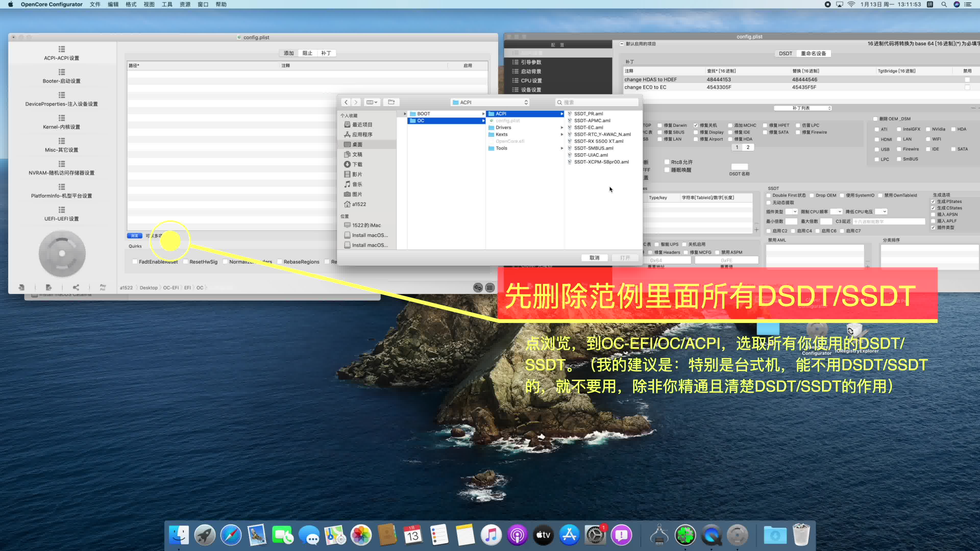Viewport: 980px width, 551px height.
Task: Open the ACPI location dropdown in file dialog
Action: (490, 102)
